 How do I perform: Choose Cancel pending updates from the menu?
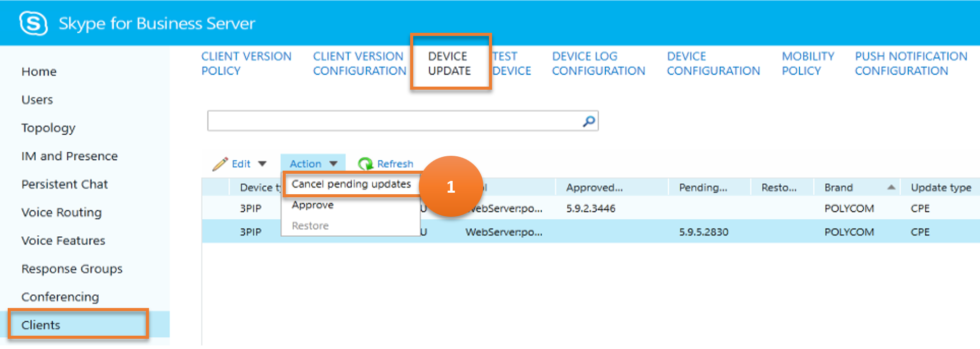click(x=351, y=184)
